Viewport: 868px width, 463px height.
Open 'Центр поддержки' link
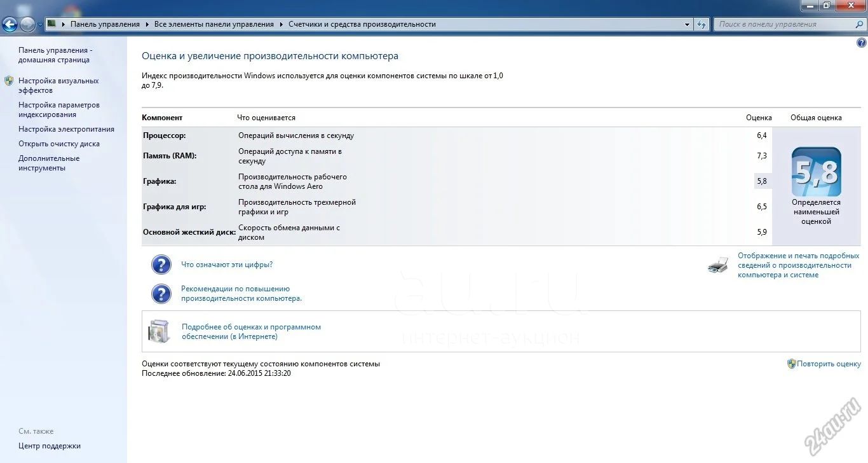pos(50,446)
